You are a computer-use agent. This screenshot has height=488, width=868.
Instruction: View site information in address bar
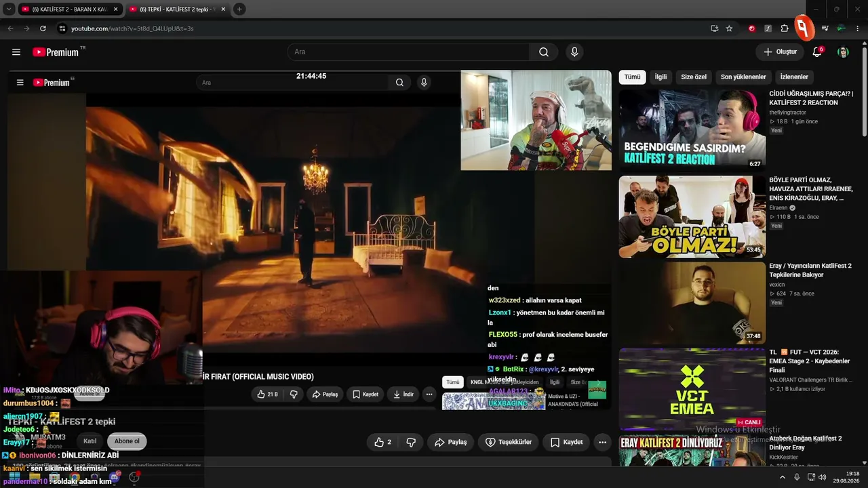(62, 28)
